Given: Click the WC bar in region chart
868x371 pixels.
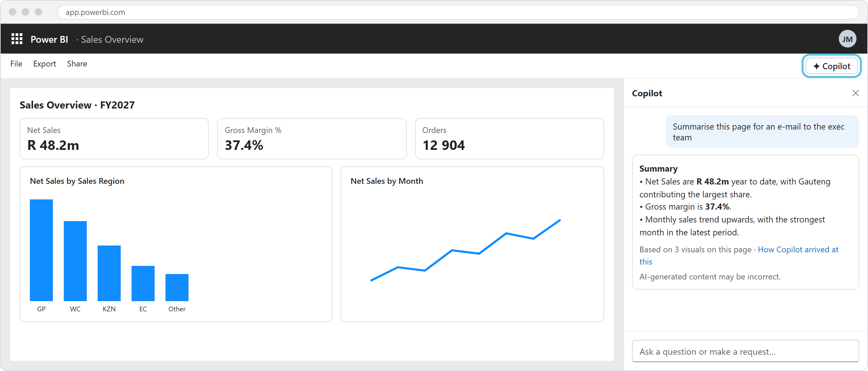Looking at the screenshot, I should pos(75,261).
